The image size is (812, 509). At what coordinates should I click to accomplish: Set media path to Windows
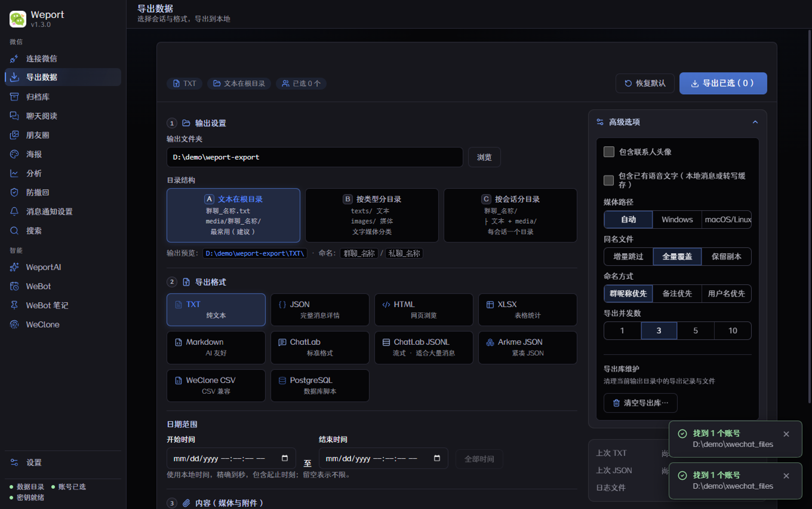pos(677,220)
